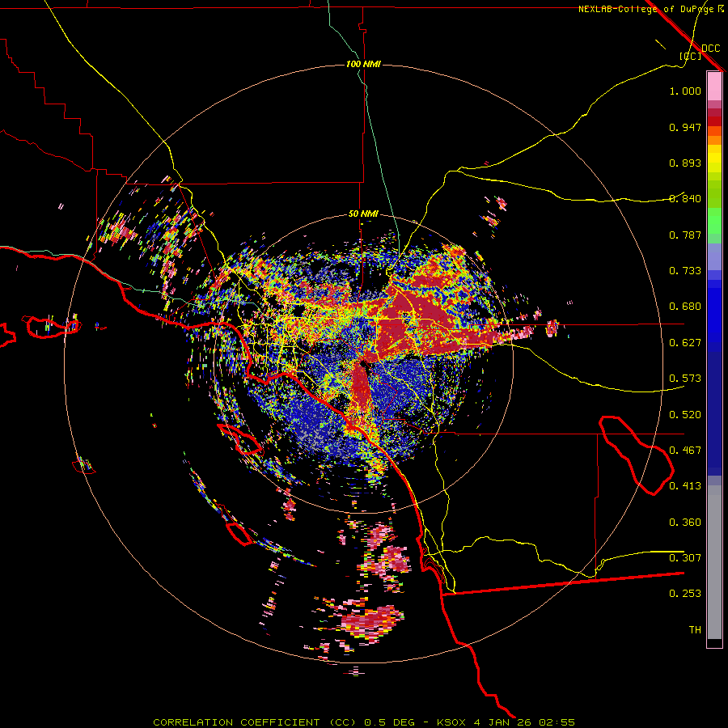Viewport: 728px width, 728px height.
Task: Click the 0.413 legend value
Action: pyautogui.click(x=685, y=486)
